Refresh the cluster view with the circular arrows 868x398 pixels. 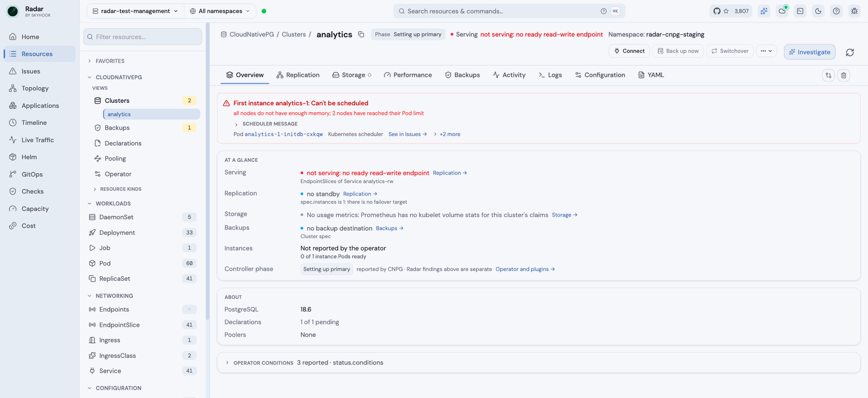[x=850, y=52]
